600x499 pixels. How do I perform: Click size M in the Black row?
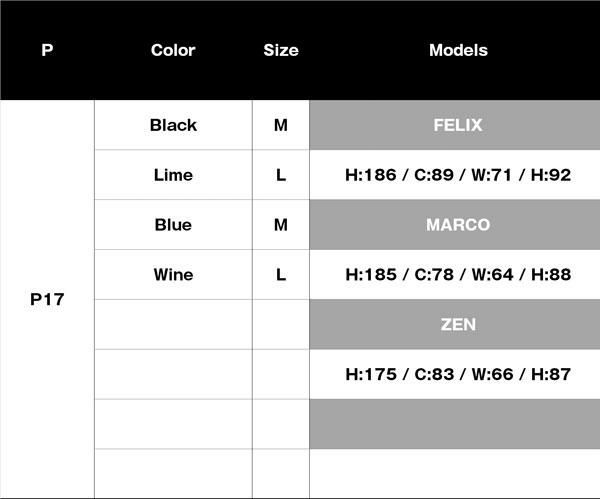(x=281, y=125)
